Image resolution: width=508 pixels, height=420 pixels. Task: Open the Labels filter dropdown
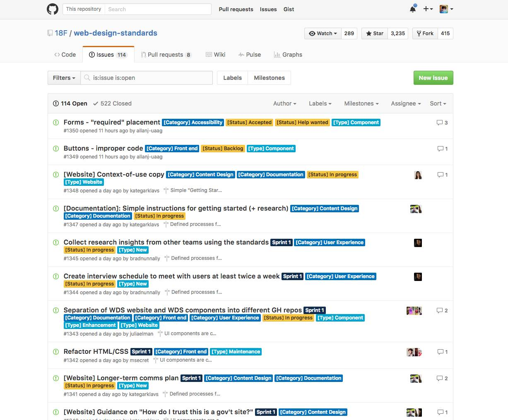point(320,103)
